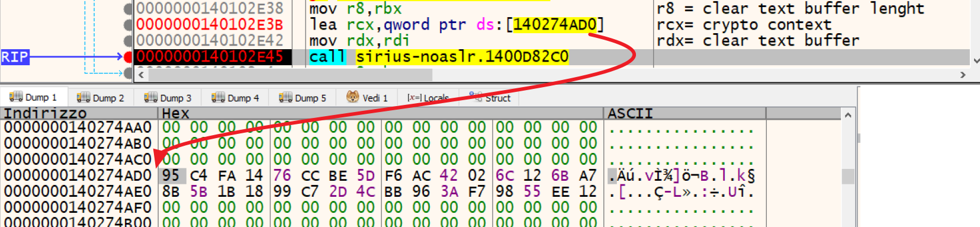980x227 pixels.
Task: Toggle breakpoint dot at address 0000000140102E42
Action: pos(128,41)
